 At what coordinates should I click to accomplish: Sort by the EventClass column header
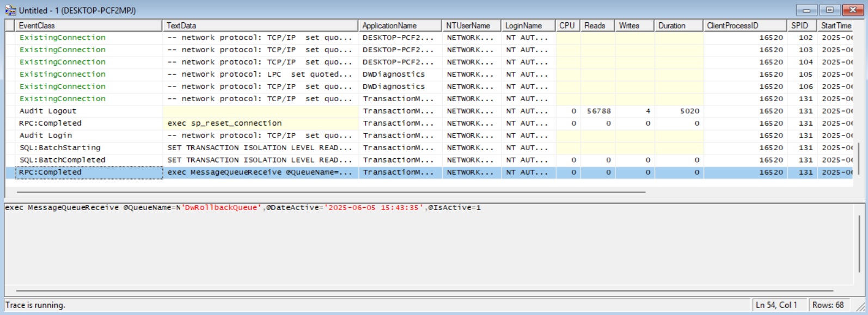87,26
